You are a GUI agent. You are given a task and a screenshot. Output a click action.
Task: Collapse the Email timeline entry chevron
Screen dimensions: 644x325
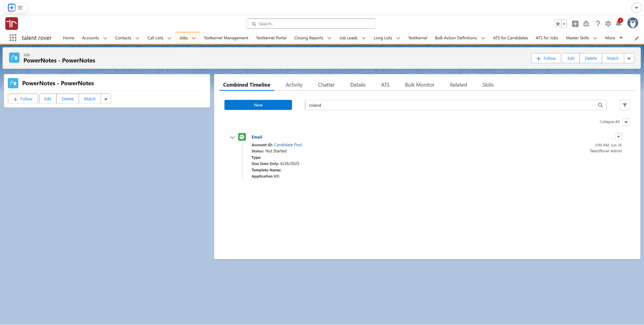coord(232,137)
